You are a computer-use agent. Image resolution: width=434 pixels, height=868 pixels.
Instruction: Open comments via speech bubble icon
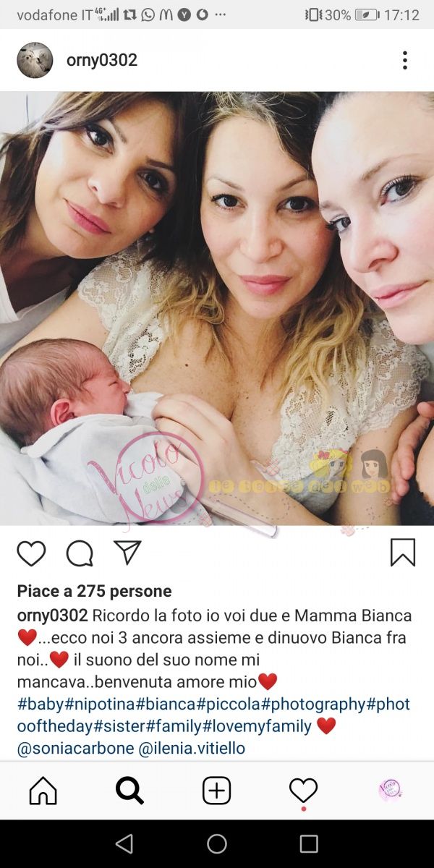coord(80,553)
